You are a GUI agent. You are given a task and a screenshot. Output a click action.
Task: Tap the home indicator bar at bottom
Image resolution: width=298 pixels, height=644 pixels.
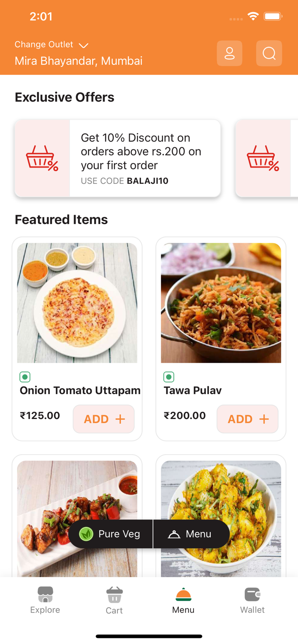click(149, 636)
